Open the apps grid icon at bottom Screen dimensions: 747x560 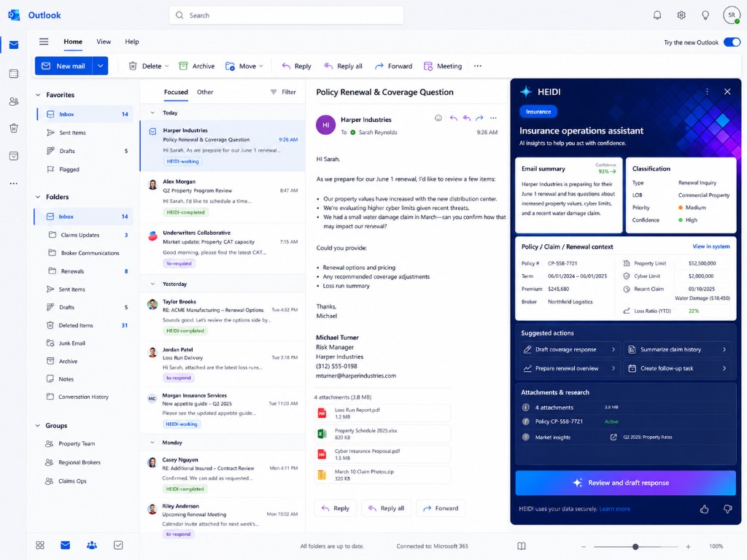pyautogui.click(x=40, y=545)
